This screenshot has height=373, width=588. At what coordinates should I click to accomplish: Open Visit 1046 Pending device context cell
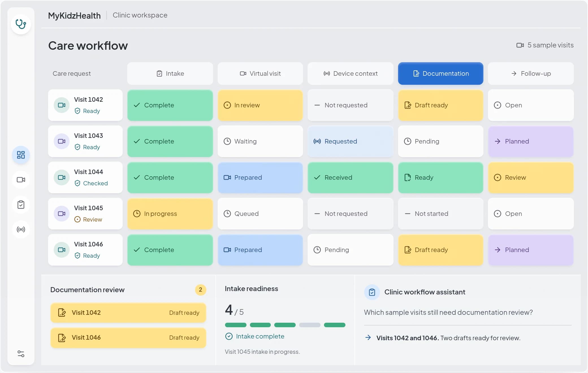[351, 250]
